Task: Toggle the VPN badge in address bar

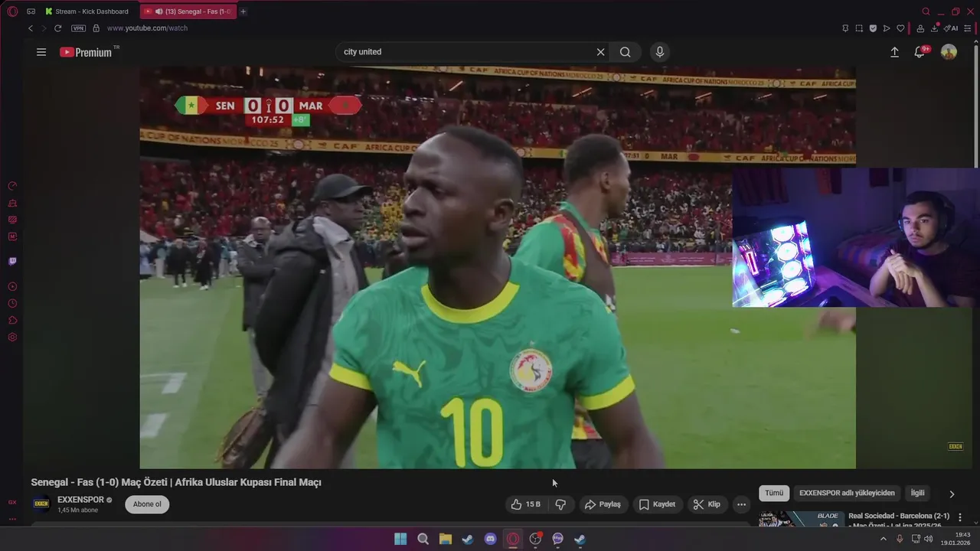Action: [78, 28]
